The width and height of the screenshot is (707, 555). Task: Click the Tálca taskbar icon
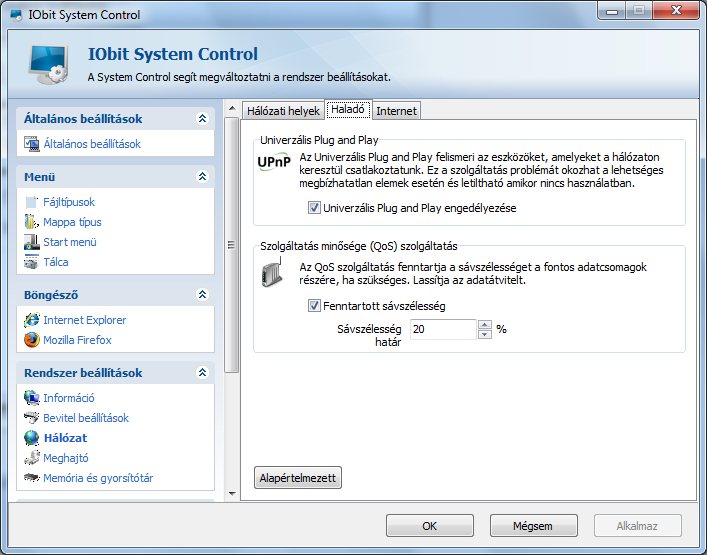(32, 262)
